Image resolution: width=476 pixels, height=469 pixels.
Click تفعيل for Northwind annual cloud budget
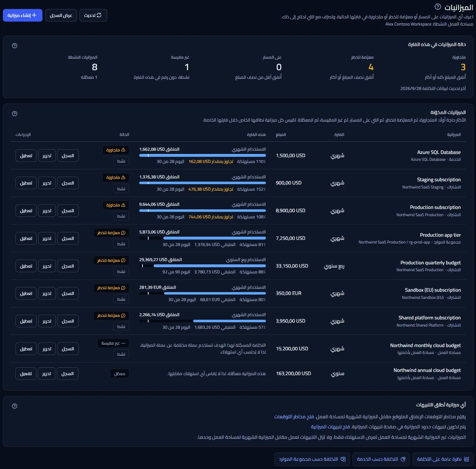(26, 374)
